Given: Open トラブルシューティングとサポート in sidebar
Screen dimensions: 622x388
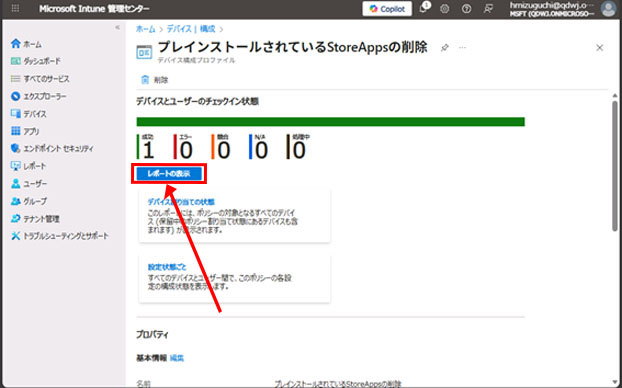Looking at the screenshot, I should pyautogui.click(x=60, y=236).
